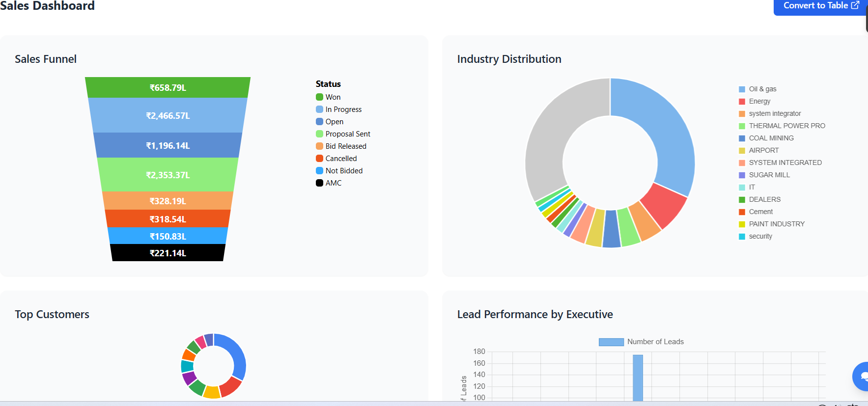Toggle the PAINT INDUSTRY legend item

coord(772,224)
